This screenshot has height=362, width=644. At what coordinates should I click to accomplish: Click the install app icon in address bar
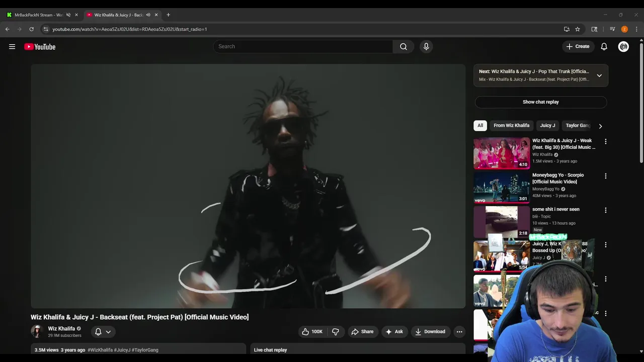pyautogui.click(x=567, y=29)
